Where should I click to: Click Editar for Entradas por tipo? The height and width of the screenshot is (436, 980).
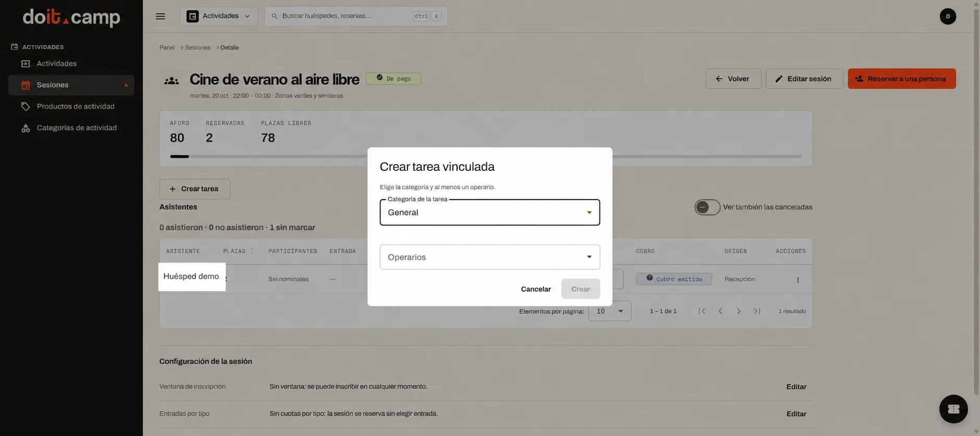tap(796, 414)
